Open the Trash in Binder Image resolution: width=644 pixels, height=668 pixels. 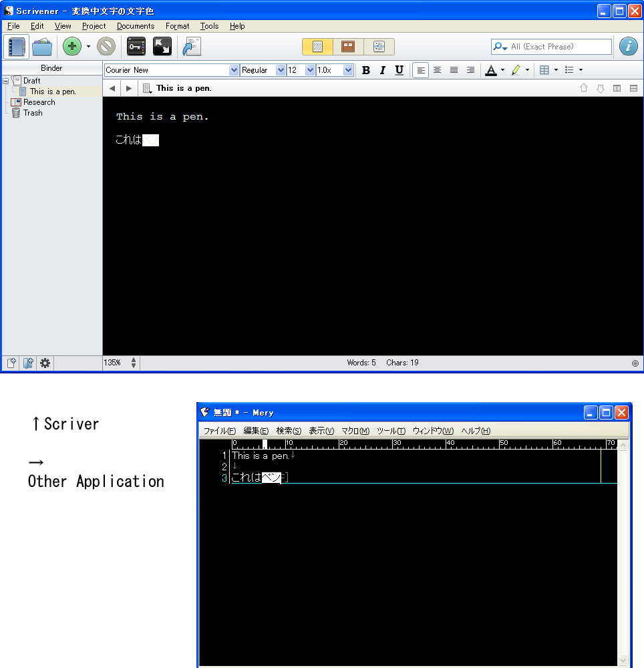(33, 113)
